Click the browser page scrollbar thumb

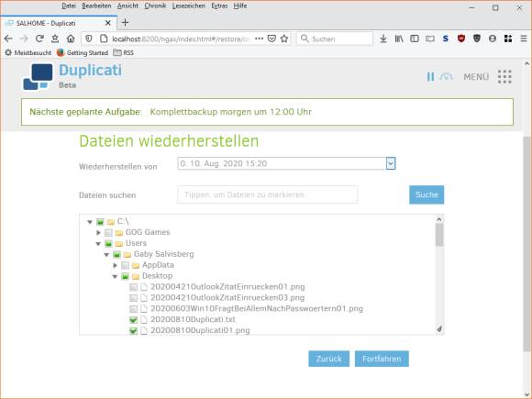(x=526, y=244)
